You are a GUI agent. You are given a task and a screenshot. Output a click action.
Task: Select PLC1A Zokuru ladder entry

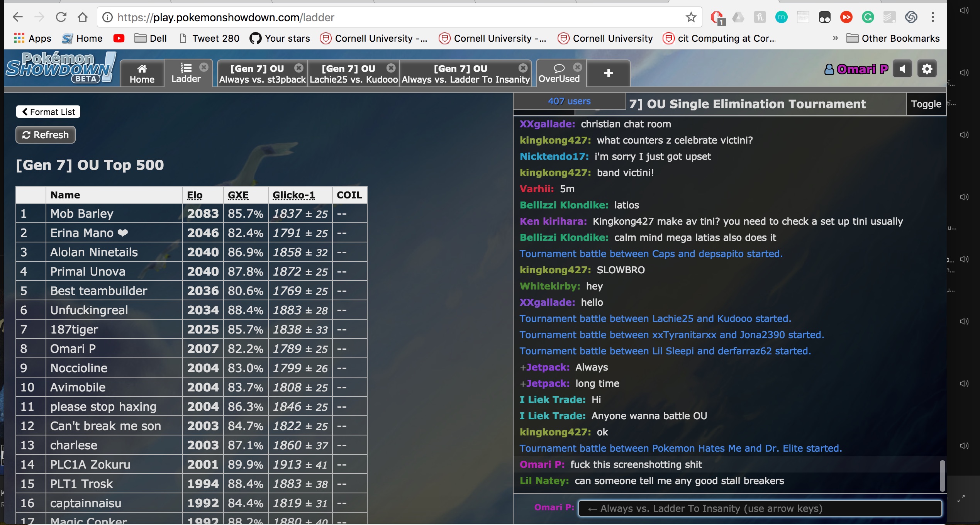90,464
